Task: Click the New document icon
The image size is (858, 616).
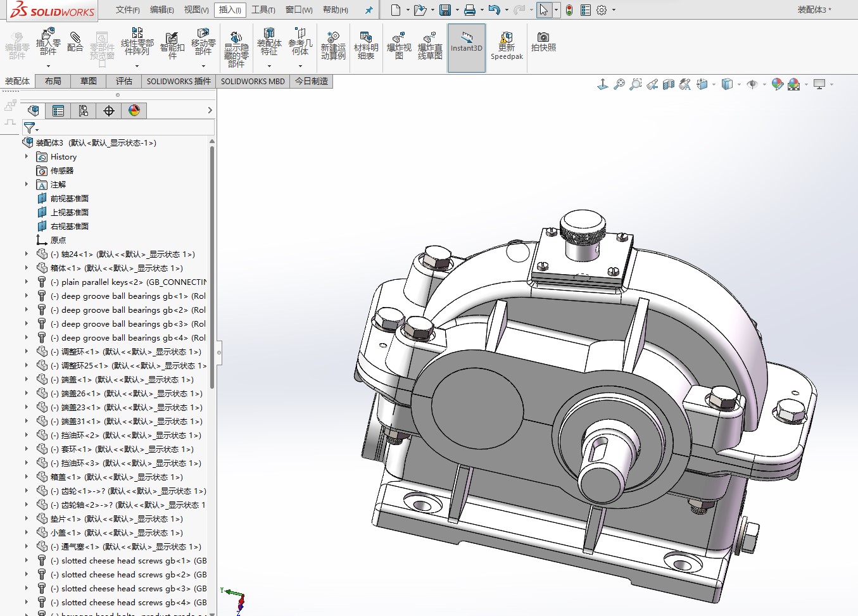Action: point(396,10)
